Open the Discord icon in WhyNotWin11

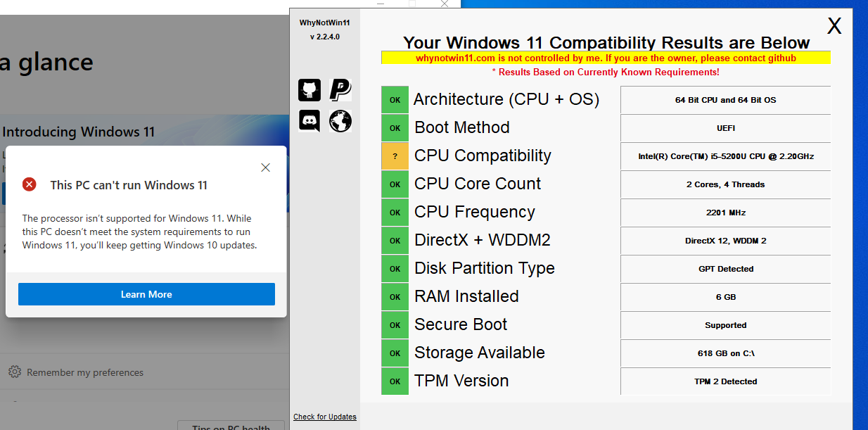click(309, 121)
